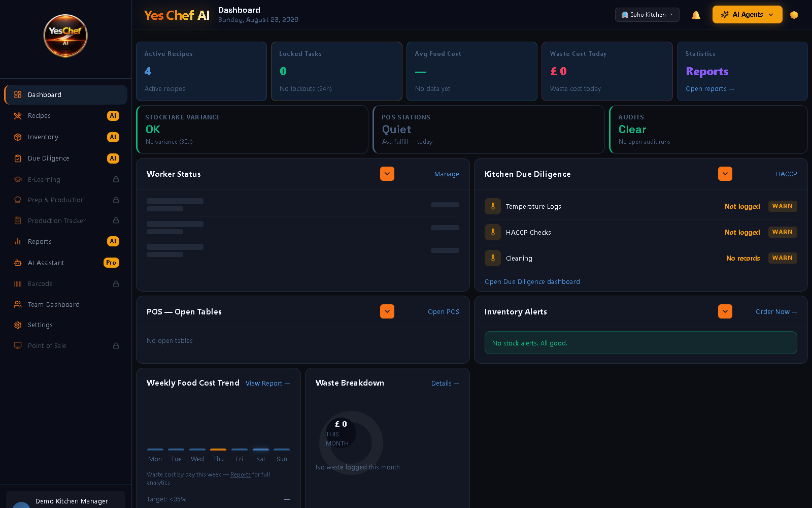The height and width of the screenshot is (508, 812).
Task: Open the Soho Kitchen location selector
Action: (647, 15)
